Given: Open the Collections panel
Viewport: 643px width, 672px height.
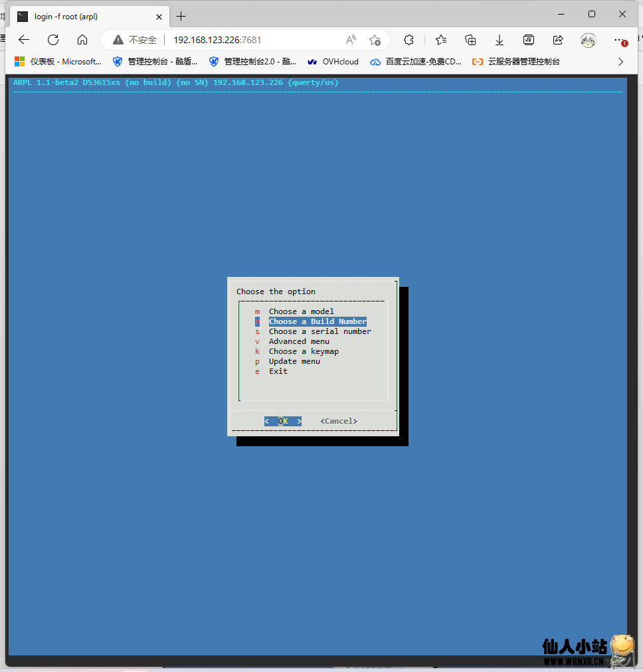Looking at the screenshot, I should pos(470,40).
